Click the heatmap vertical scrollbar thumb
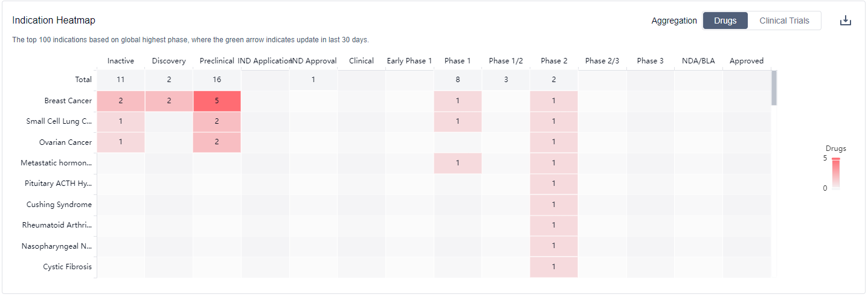 [774, 88]
